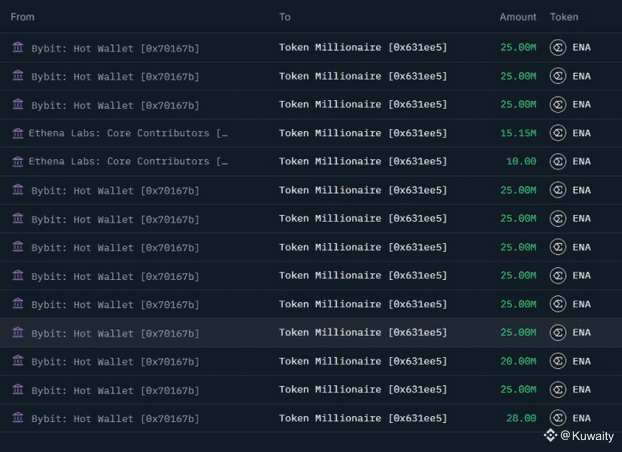Click the bank icon in the 28.00 row

coord(18,418)
